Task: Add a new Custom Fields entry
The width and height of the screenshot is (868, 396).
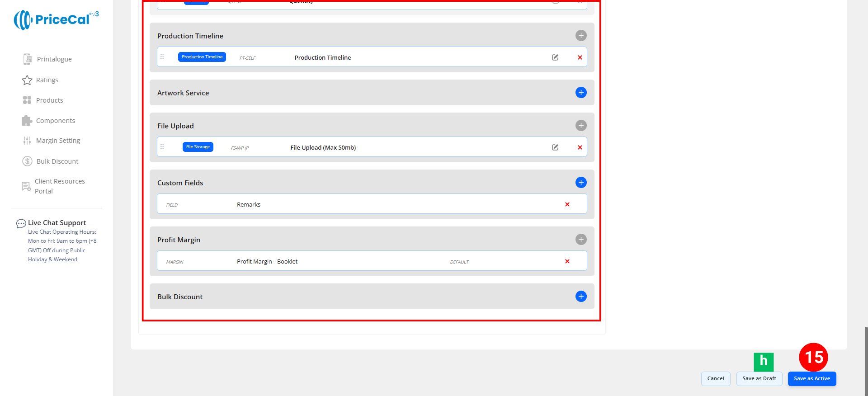Action: (580, 183)
